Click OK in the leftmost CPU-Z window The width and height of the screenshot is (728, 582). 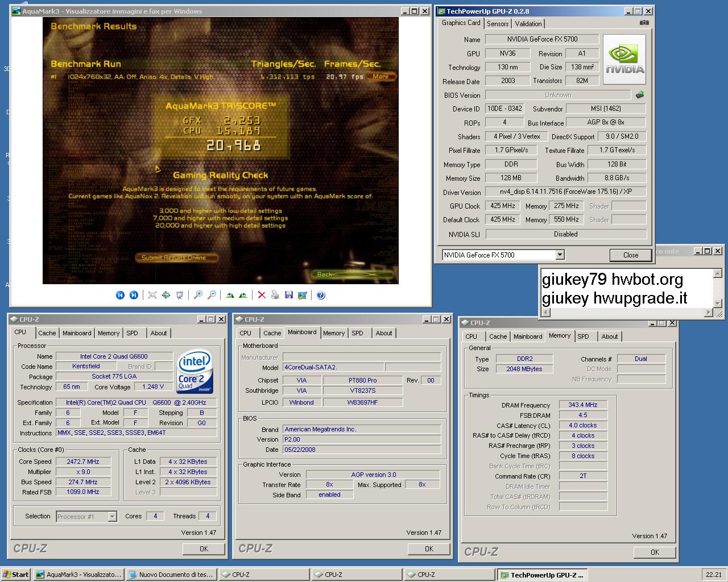(204, 548)
